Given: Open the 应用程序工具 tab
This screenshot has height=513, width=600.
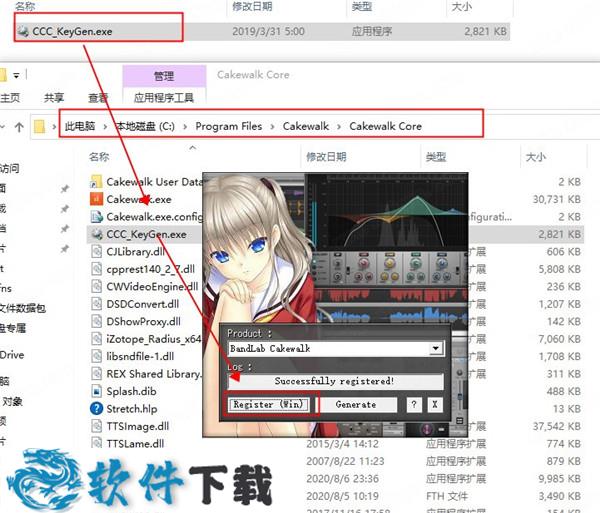Looking at the screenshot, I should pyautogui.click(x=164, y=98).
